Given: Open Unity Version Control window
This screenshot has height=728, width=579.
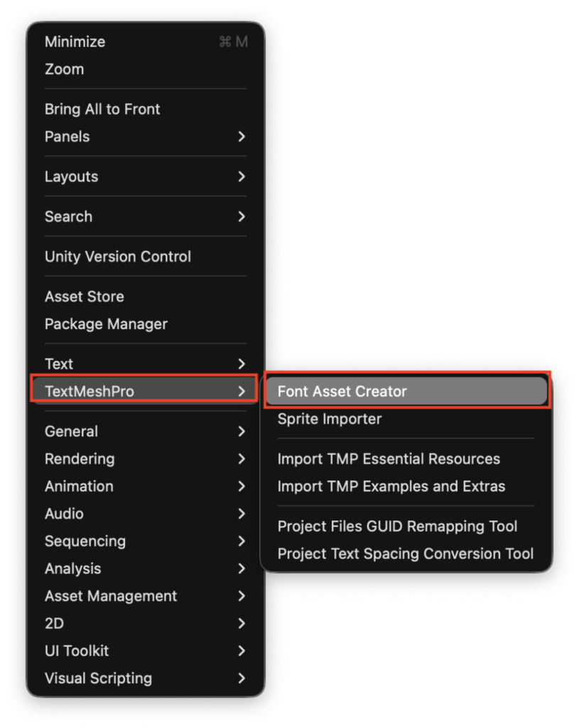Looking at the screenshot, I should [x=118, y=257].
